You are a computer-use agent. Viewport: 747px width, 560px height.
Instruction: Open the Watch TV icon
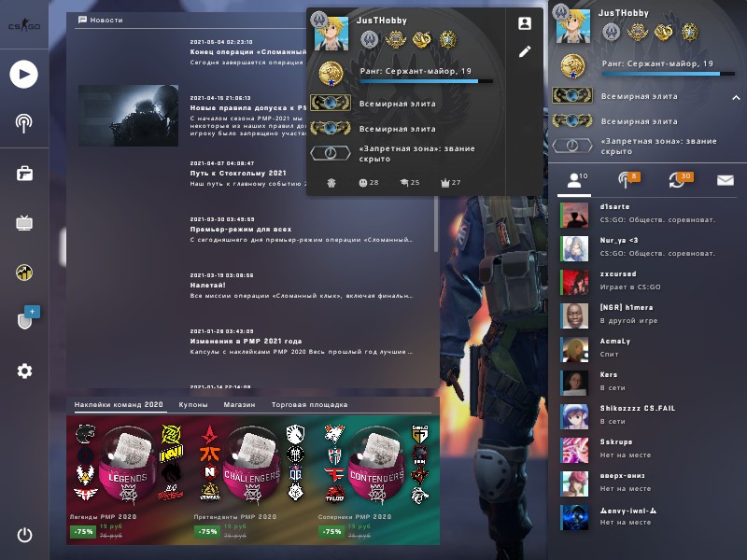[x=24, y=222]
